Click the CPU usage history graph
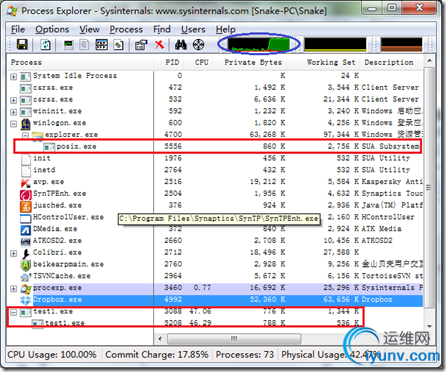The image size is (446, 372). click(259, 44)
